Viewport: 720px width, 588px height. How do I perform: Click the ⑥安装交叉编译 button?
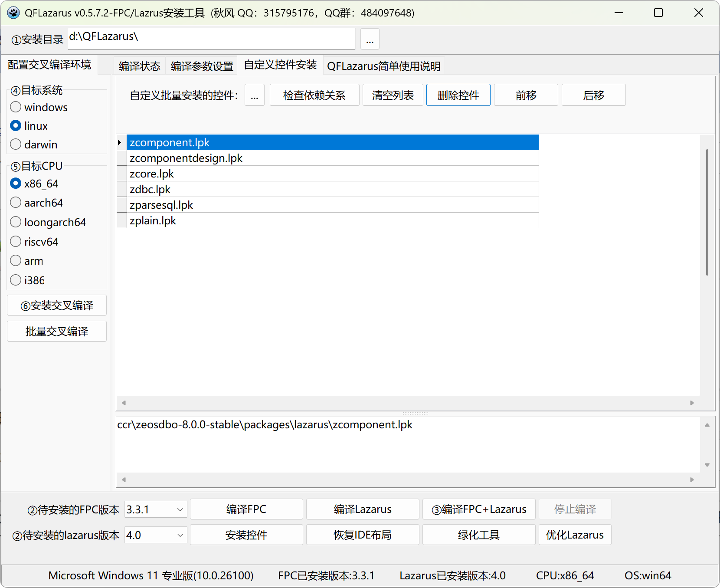coord(57,305)
